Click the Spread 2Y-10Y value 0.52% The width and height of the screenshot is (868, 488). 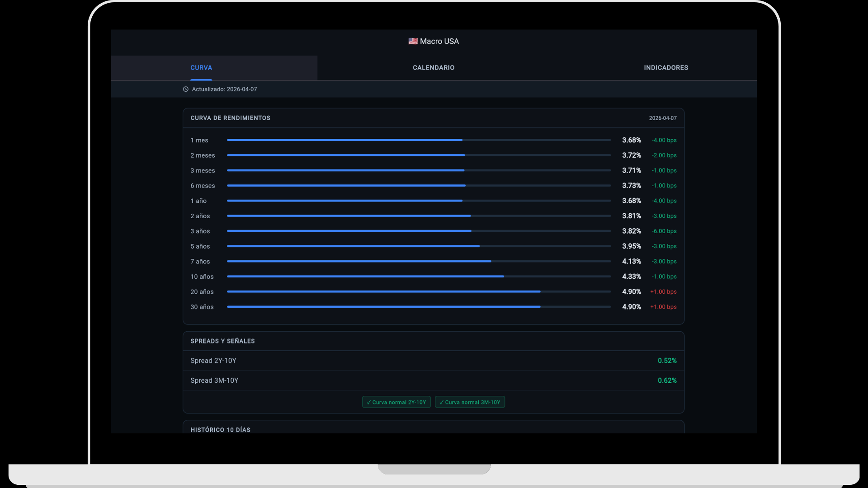667,361
